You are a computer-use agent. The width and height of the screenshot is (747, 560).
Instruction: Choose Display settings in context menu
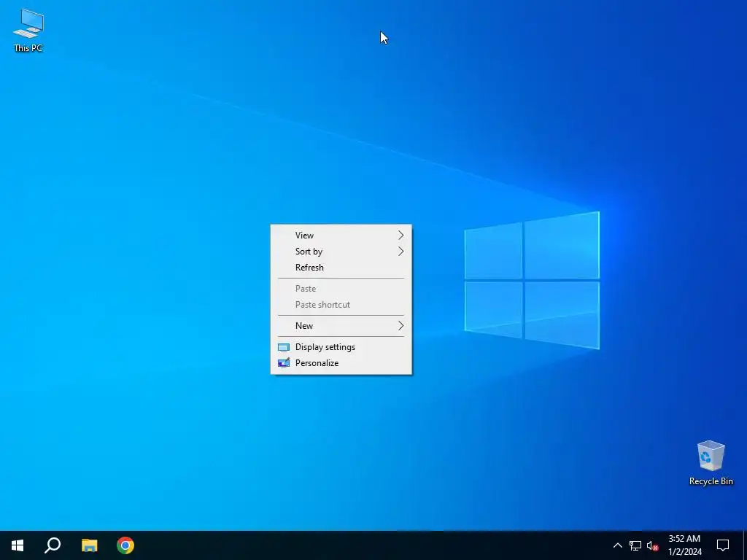pos(341,347)
